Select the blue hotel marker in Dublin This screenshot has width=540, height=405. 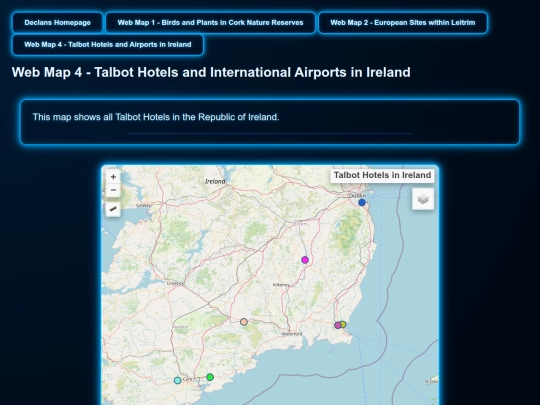(x=362, y=202)
